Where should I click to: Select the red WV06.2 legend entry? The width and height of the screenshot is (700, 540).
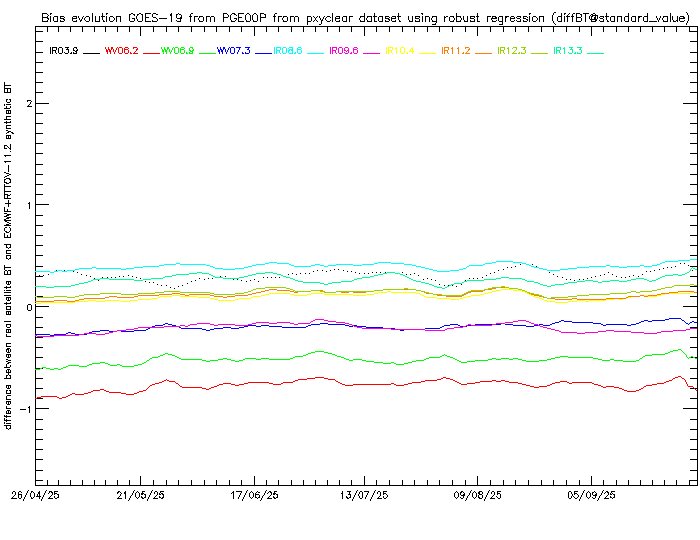coord(121,51)
